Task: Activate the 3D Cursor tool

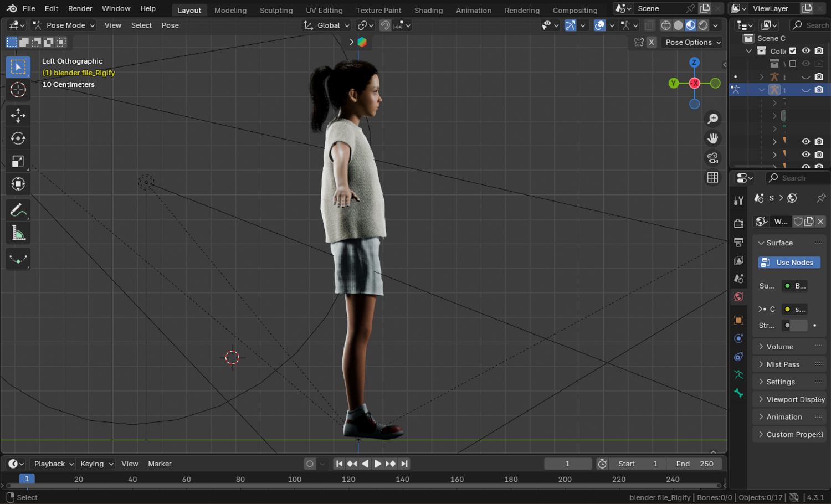Action: coord(18,90)
